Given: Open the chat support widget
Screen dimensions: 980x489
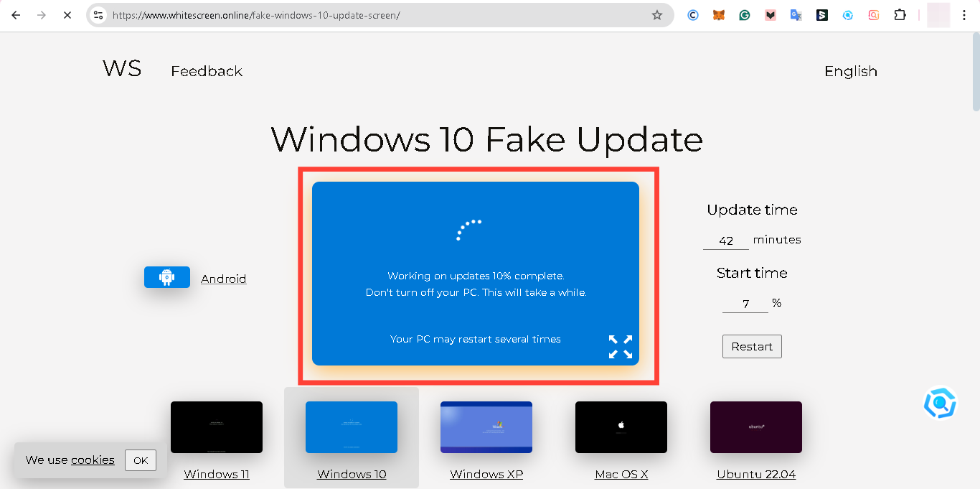Looking at the screenshot, I should (940, 403).
